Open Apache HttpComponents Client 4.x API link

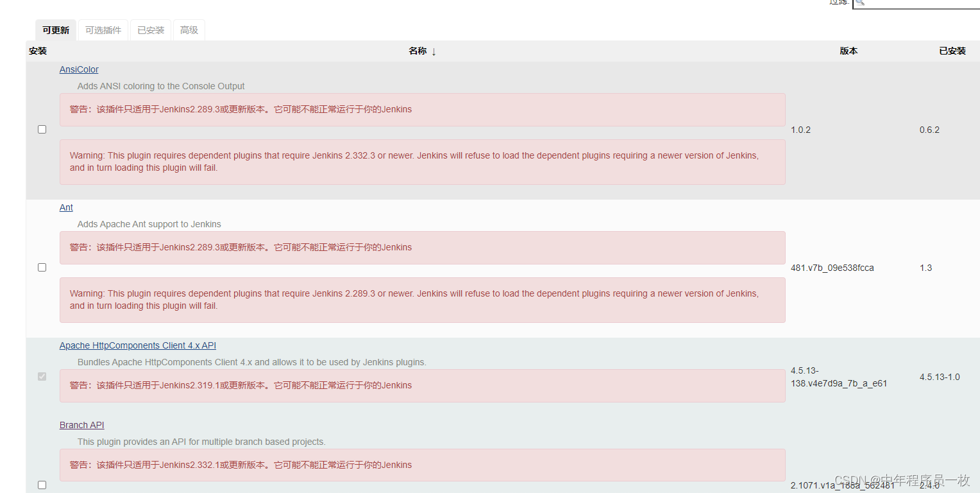point(138,345)
